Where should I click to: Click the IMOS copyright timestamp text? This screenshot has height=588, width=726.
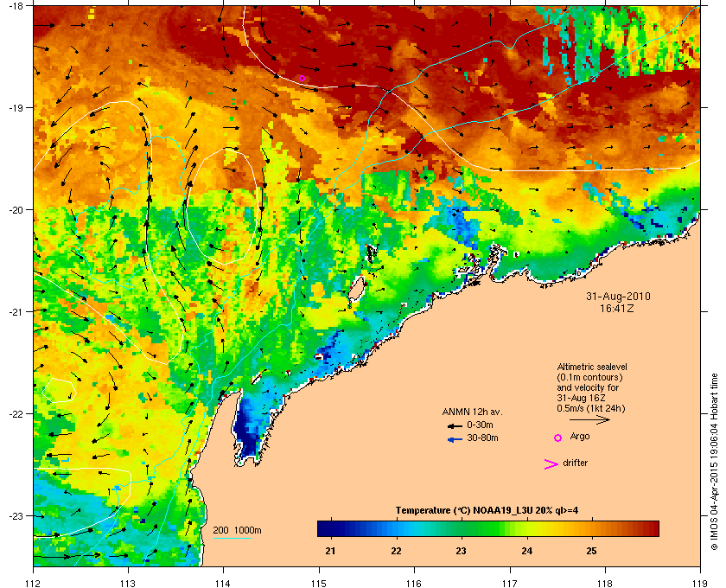714,462
